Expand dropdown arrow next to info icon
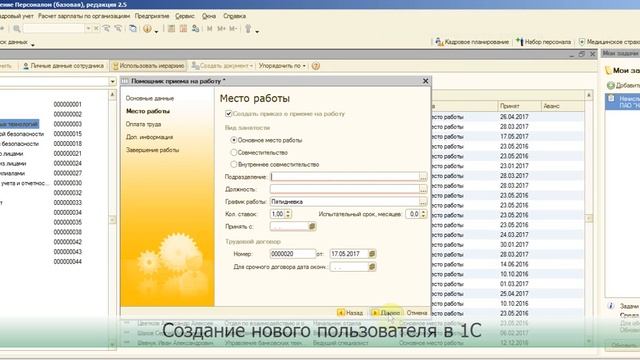The width and height of the screenshot is (640, 360). [156, 31]
